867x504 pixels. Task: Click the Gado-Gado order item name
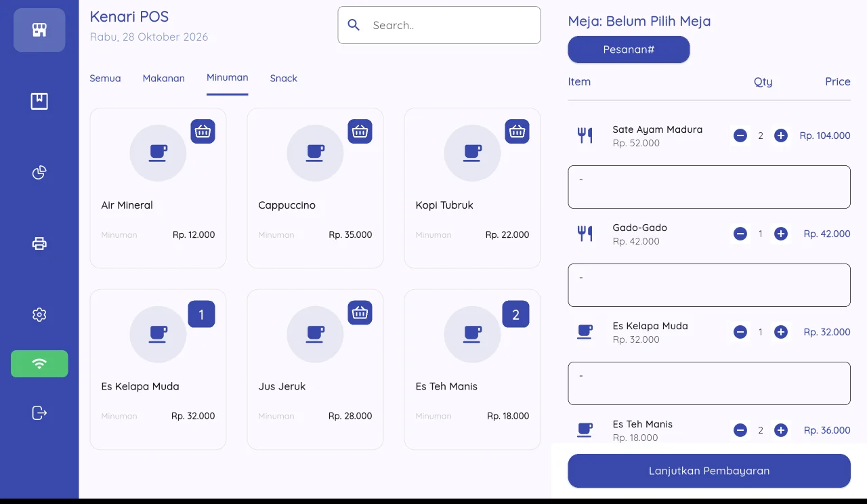[640, 228]
